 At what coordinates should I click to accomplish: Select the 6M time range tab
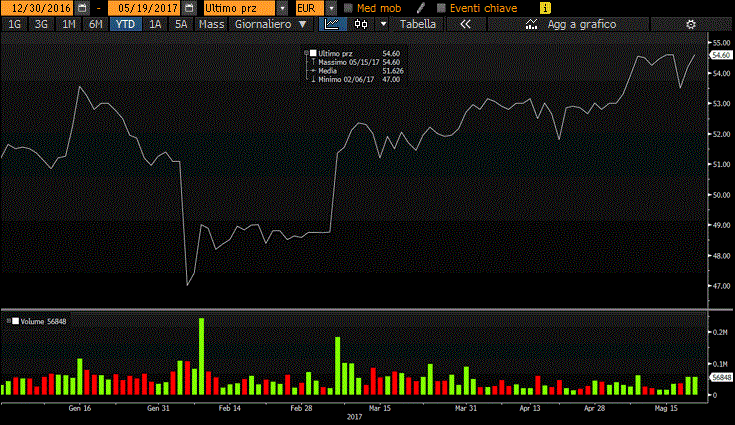pos(95,23)
